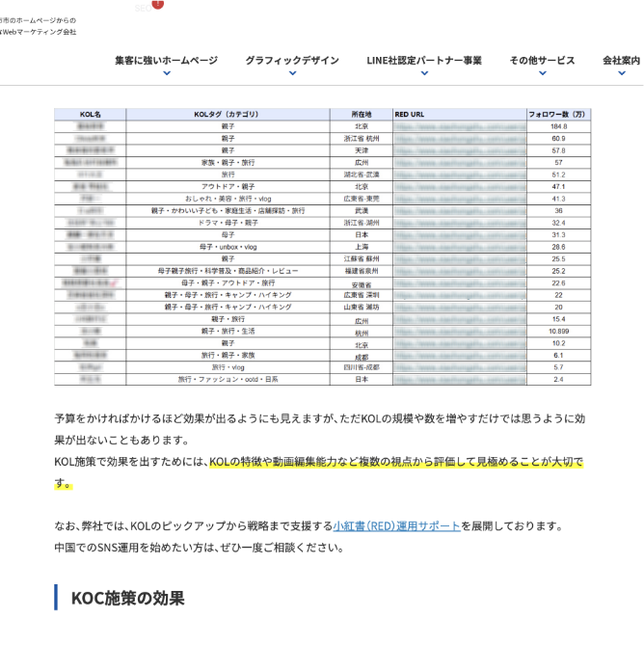The width and height of the screenshot is (644, 671).
Task: Click the おしゃれ・美容・旅行・vlog category cell
Action: [x=228, y=199]
